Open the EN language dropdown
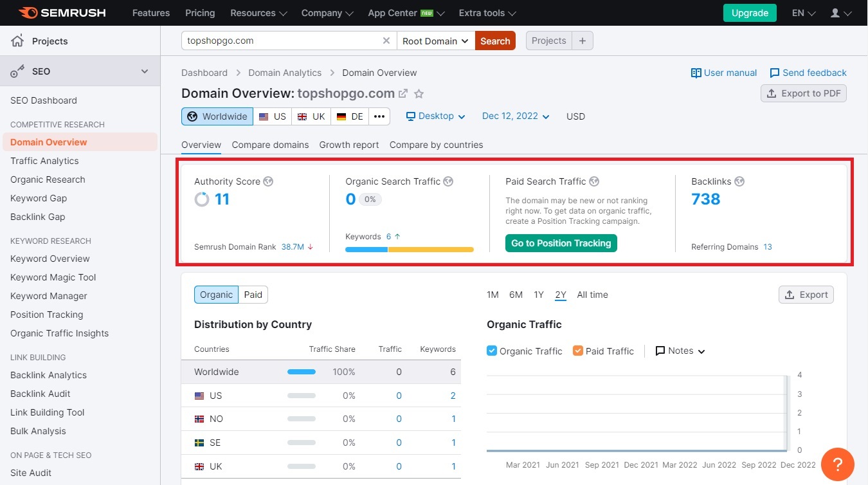 tap(804, 13)
